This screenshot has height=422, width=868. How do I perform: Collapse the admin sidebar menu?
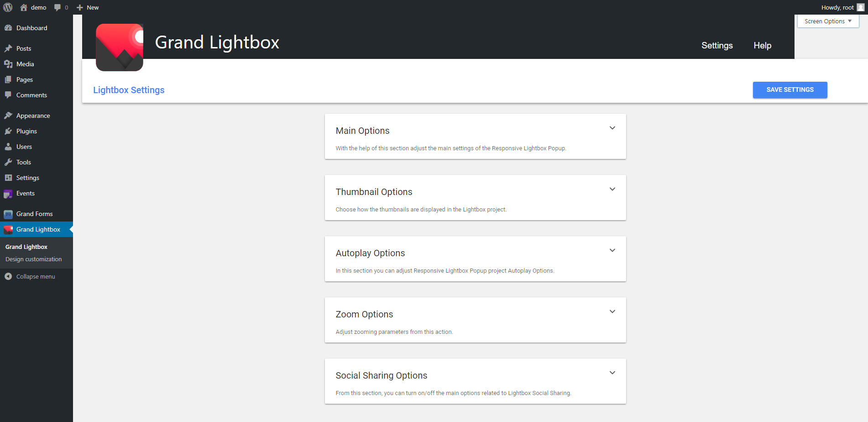point(35,276)
